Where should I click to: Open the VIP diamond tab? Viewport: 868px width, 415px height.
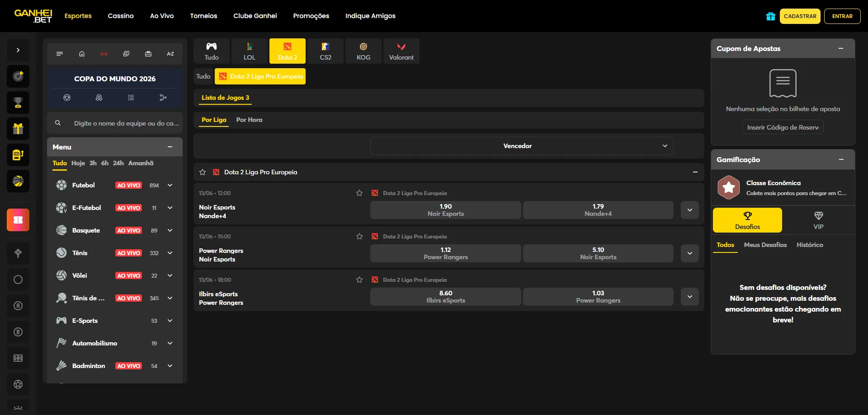pos(818,220)
